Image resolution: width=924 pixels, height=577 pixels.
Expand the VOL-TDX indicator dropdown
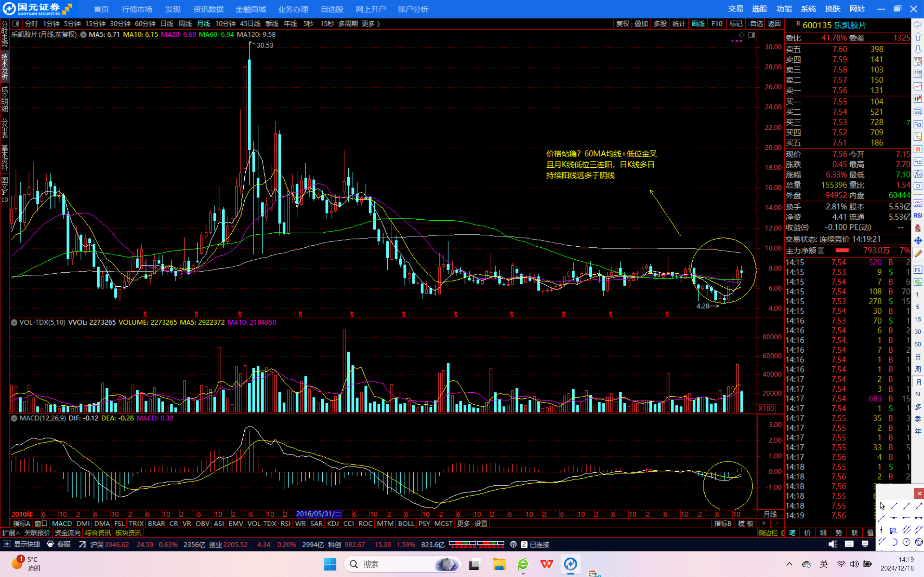coord(14,322)
